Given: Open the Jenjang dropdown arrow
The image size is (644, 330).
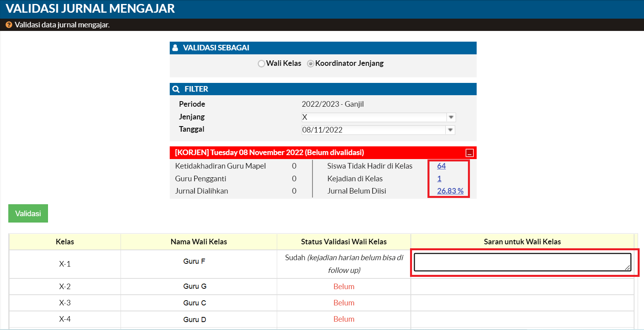Looking at the screenshot, I should pos(451,117).
